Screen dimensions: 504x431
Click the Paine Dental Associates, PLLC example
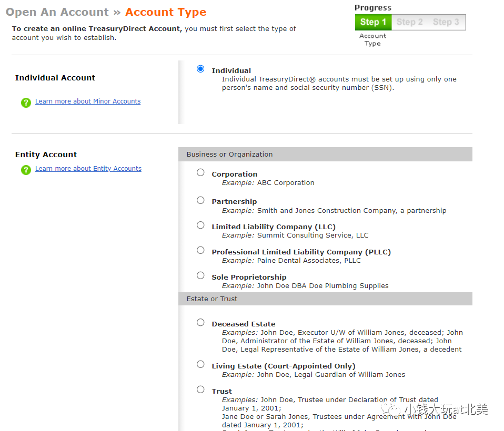pos(309,261)
